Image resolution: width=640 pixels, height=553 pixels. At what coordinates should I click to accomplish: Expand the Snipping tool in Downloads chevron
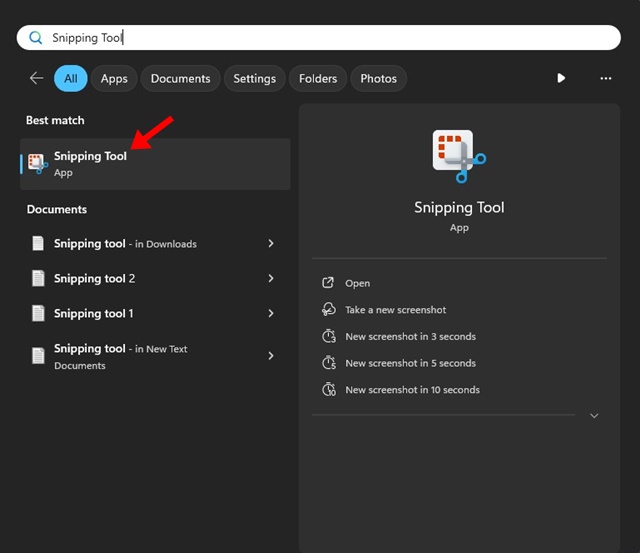(271, 243)
